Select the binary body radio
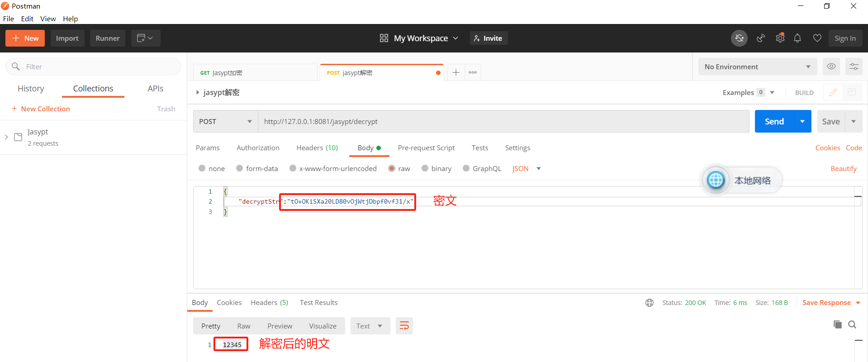Image resolution: width=868 pixels, height=362 pixels. pos(425,168)
